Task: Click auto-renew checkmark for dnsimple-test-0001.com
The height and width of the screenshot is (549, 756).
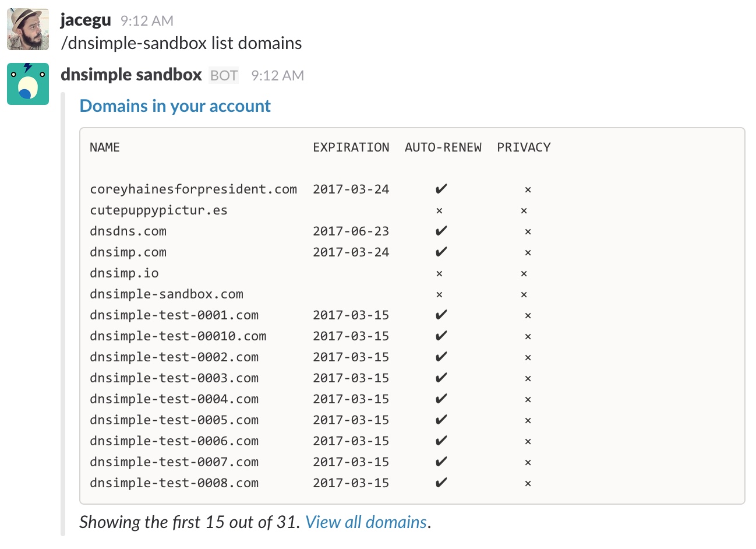Action: click(441, 315)
